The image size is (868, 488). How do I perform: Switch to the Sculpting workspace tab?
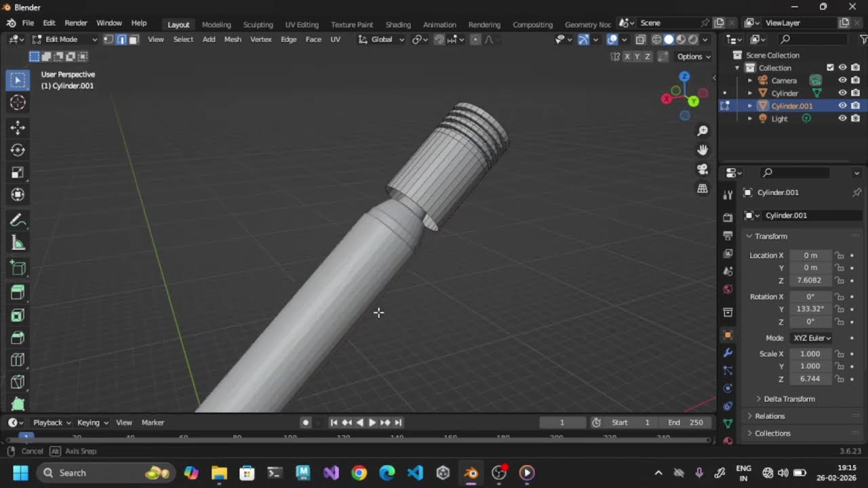258,24
